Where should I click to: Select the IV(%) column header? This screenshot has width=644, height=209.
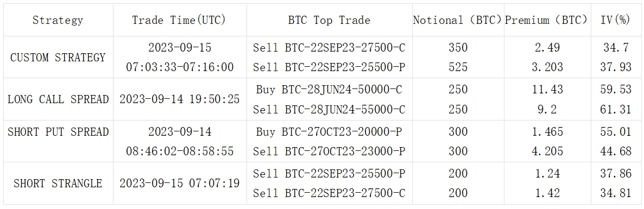click(x=616, y=20)
